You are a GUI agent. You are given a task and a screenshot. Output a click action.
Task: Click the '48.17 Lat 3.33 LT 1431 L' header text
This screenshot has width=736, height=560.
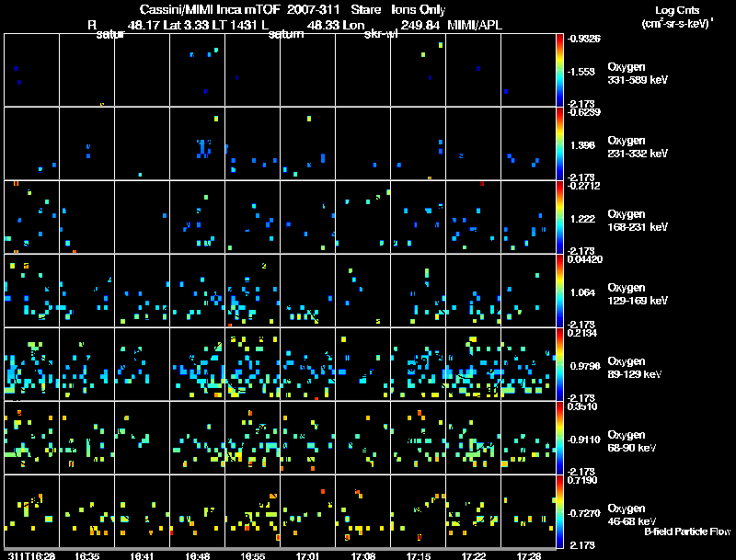point(198,25)
